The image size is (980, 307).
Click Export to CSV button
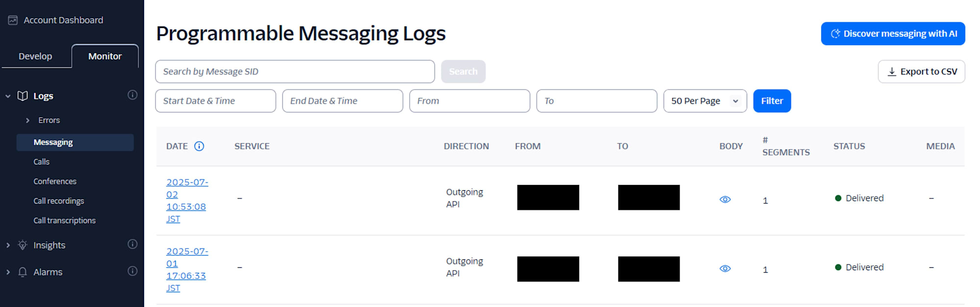(x=921, y=72)
